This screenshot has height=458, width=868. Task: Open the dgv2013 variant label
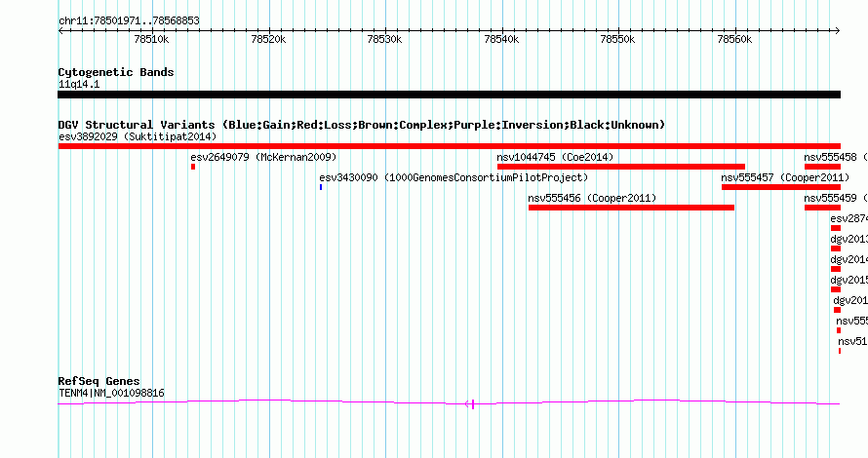tap(849, 239)
